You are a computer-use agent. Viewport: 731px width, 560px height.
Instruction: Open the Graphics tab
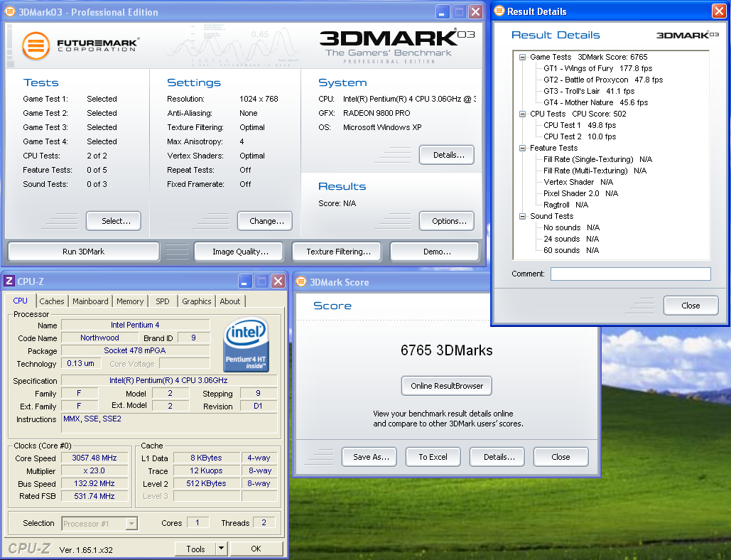click(197, 301)
